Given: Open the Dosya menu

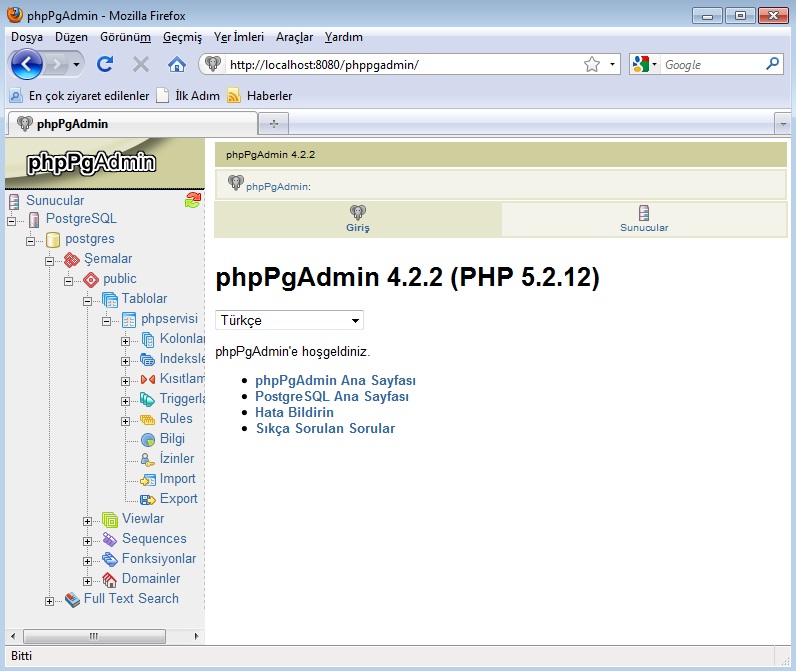Looking at the screenshot, I should [27, 37].
